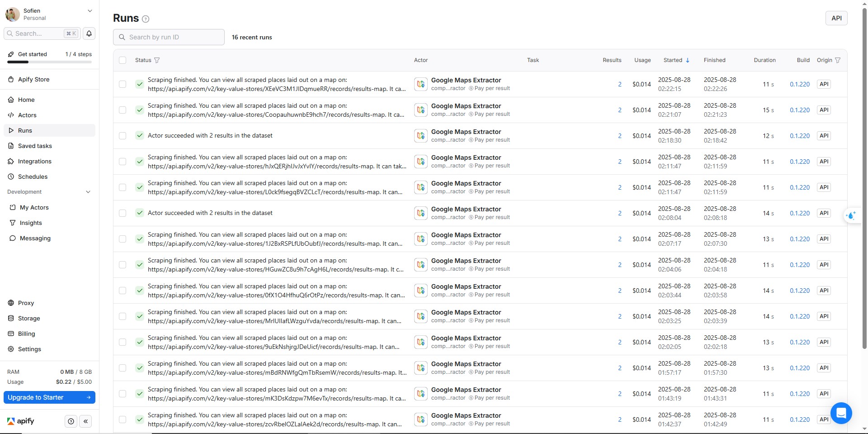Click '16 recent runs' label
This screenshot has width=868, height=434.
pos(252,37)
